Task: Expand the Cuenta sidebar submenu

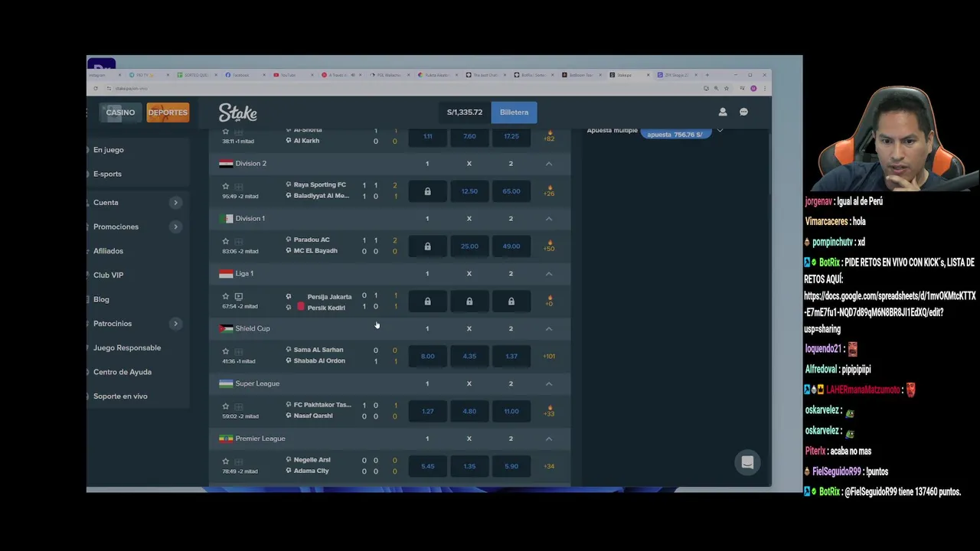Action: click(x=175, y=203)
